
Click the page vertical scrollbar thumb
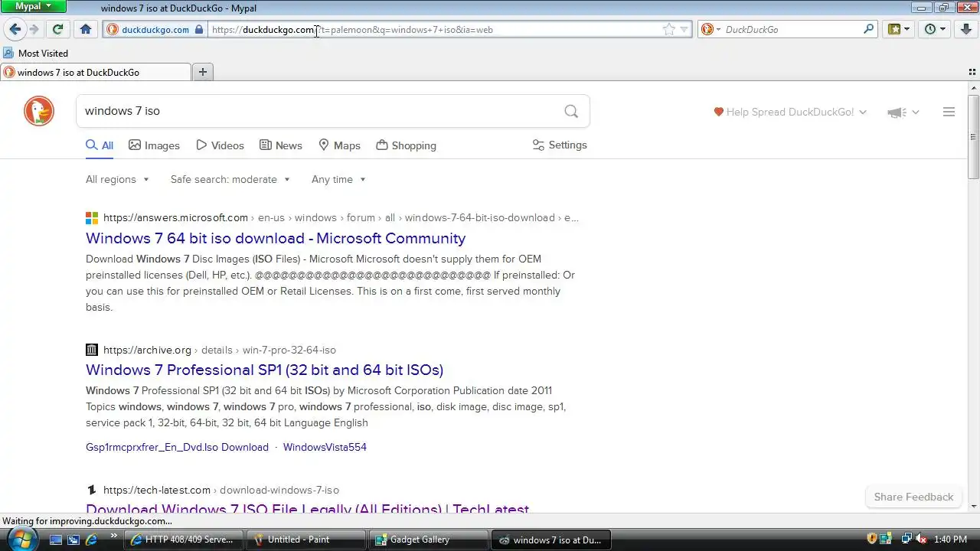[x=974, y=138]
